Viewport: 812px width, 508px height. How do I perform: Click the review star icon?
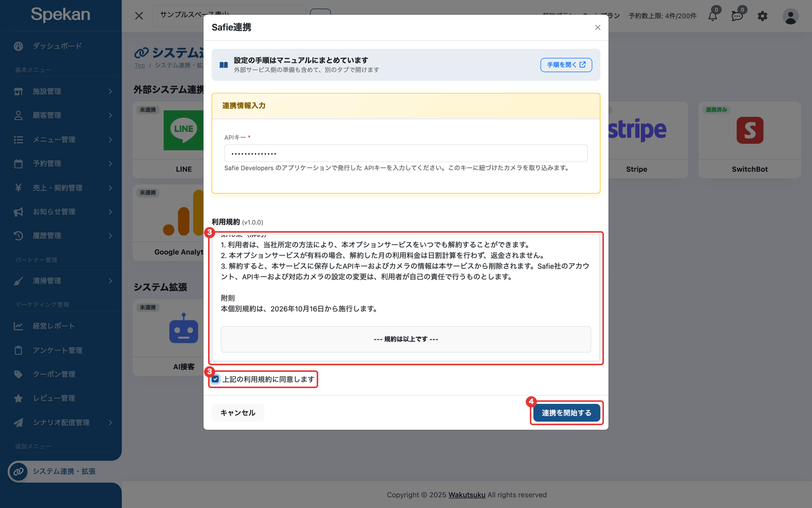[x=18, y=398]
